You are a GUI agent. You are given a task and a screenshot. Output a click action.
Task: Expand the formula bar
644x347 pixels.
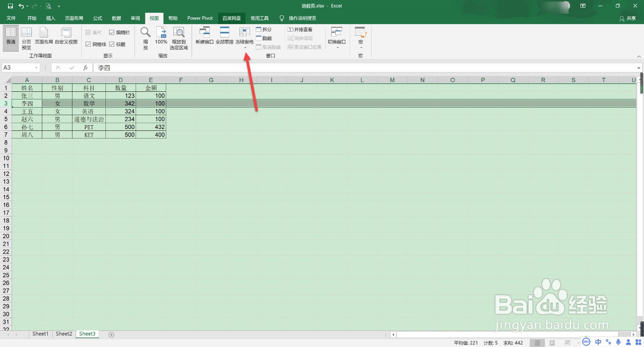coord(639,68)
